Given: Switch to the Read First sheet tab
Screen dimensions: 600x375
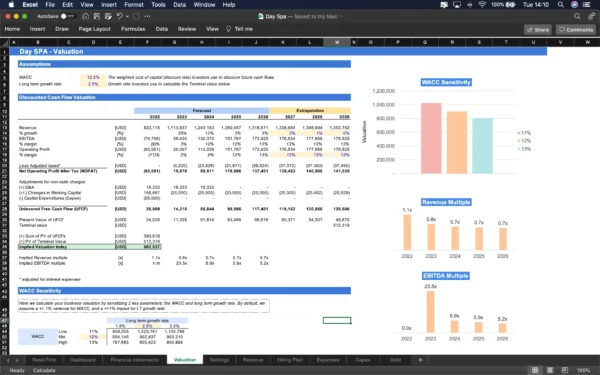Looking at the screenshot, I should click(x=44, y=360).
